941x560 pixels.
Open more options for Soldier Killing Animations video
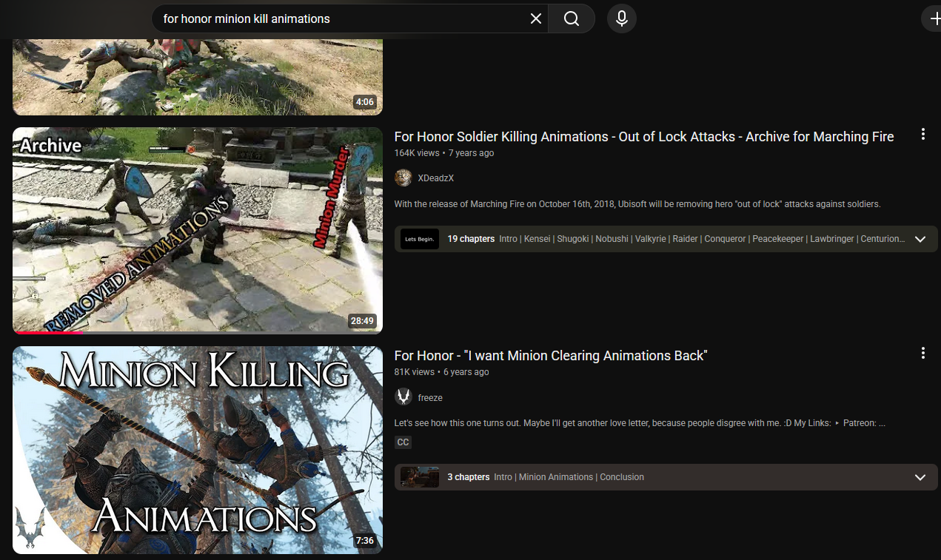tap(922, 134)
